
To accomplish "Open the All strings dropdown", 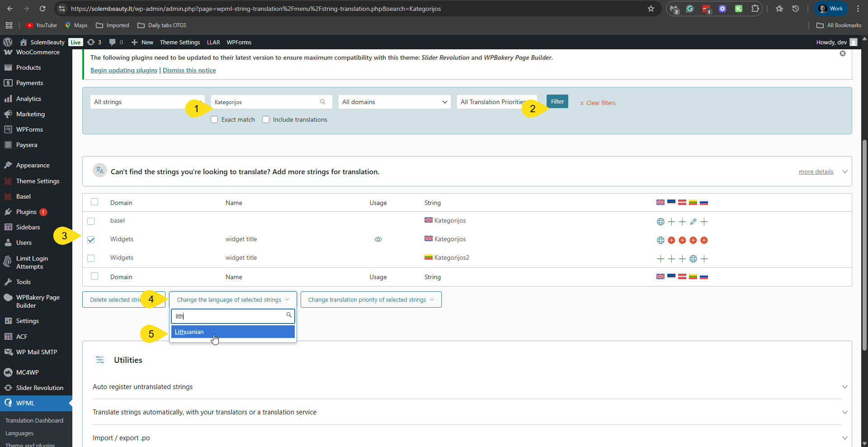I will (x=147, y=102).
